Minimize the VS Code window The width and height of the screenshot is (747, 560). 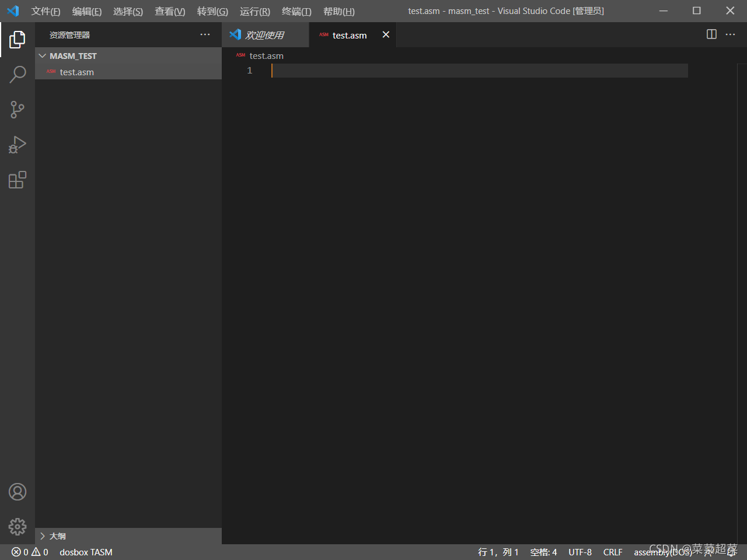coord(664,11)
